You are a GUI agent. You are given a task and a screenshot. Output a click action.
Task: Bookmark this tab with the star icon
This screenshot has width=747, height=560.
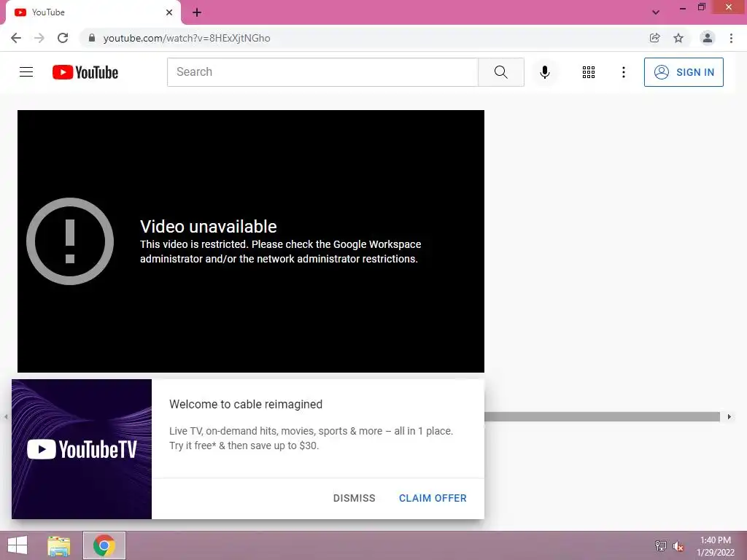point(678,38)
